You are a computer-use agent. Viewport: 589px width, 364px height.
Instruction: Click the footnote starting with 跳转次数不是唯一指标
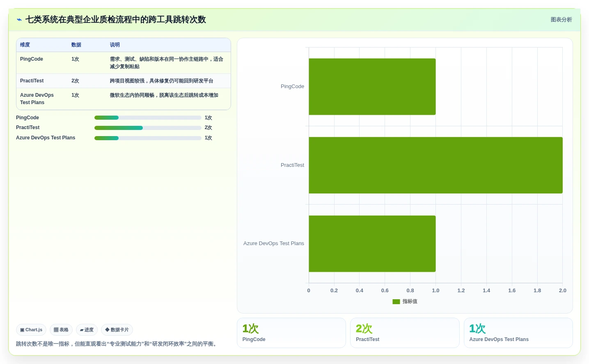click(x=117, y=344)
